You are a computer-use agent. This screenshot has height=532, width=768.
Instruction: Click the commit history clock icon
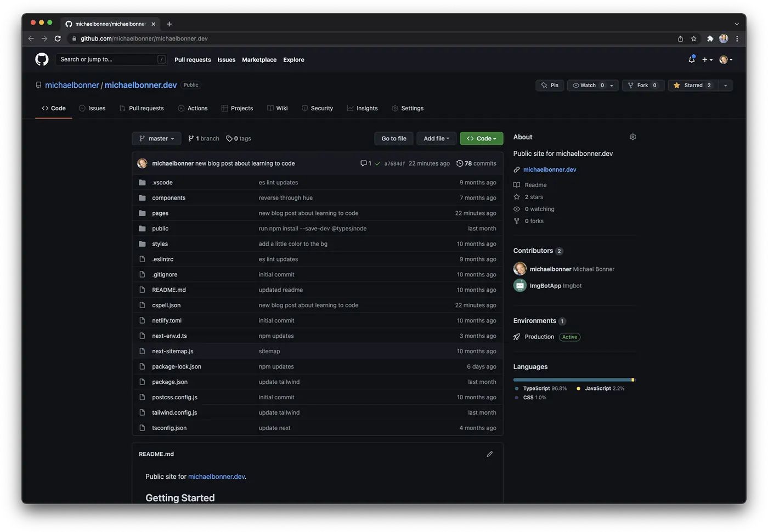coord(460,163)
